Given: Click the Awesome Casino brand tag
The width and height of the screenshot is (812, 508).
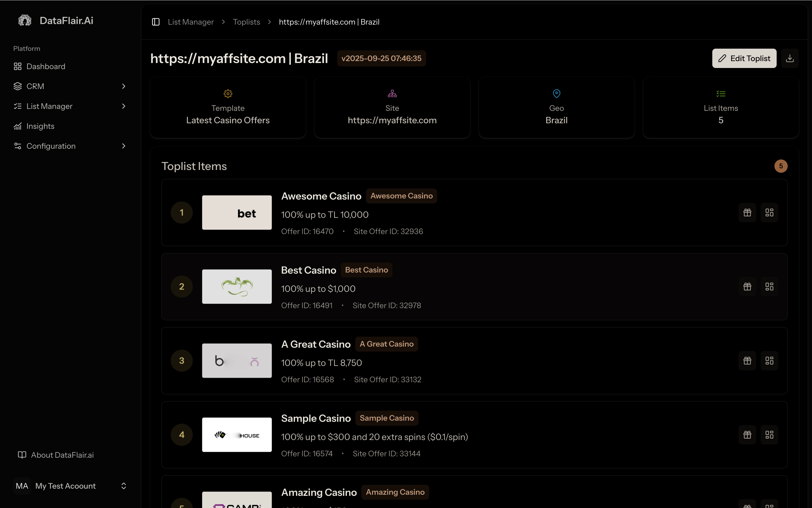Looking at the screenshot, I should click(401, 196).
